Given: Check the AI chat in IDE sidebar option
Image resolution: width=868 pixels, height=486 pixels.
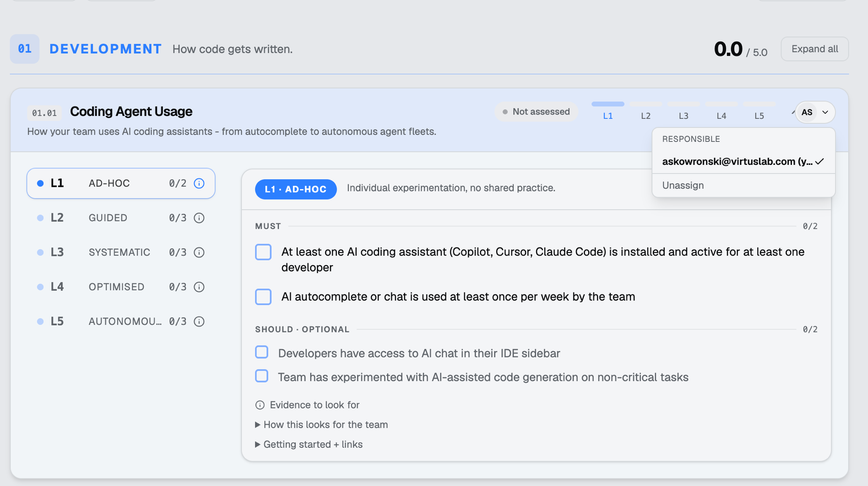Looking at the screenshot, I should point(262,352).
